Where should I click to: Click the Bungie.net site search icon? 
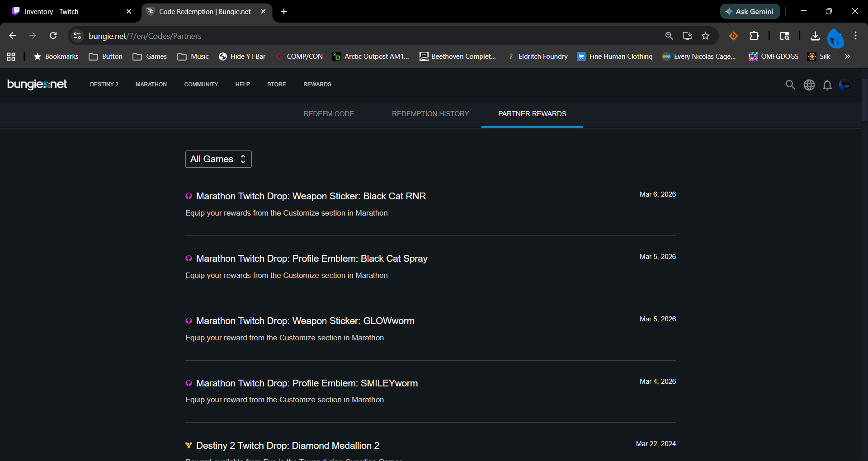tap(790, 85)
